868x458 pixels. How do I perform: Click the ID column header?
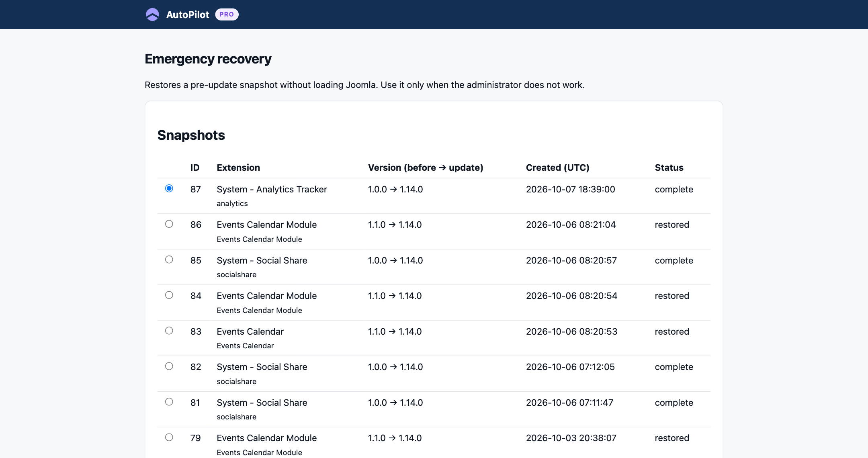coord(195,168)
